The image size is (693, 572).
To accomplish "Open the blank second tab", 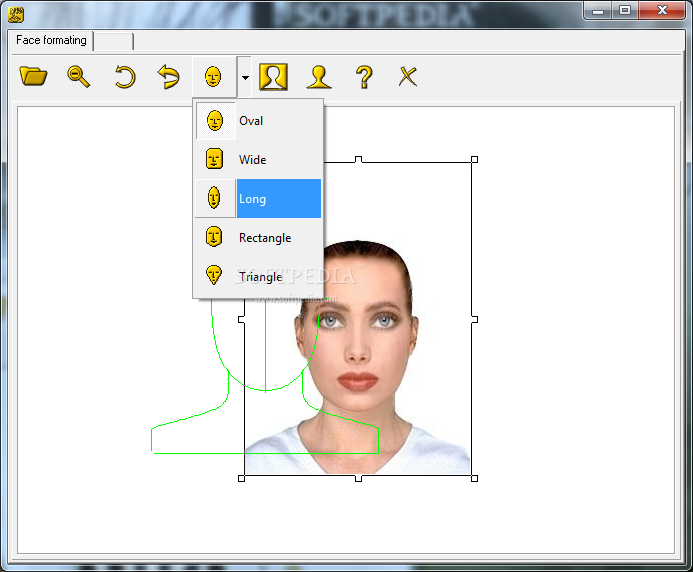I will point(114,42).
